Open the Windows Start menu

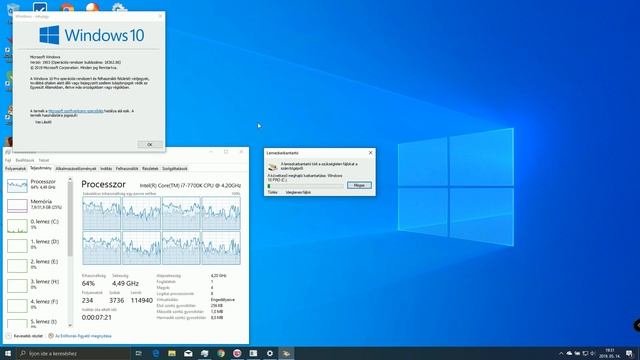pos(7,353)
